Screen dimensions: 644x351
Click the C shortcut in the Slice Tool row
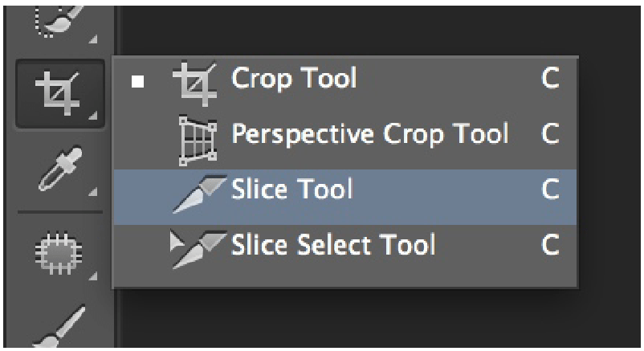click(x=550, y=190)
